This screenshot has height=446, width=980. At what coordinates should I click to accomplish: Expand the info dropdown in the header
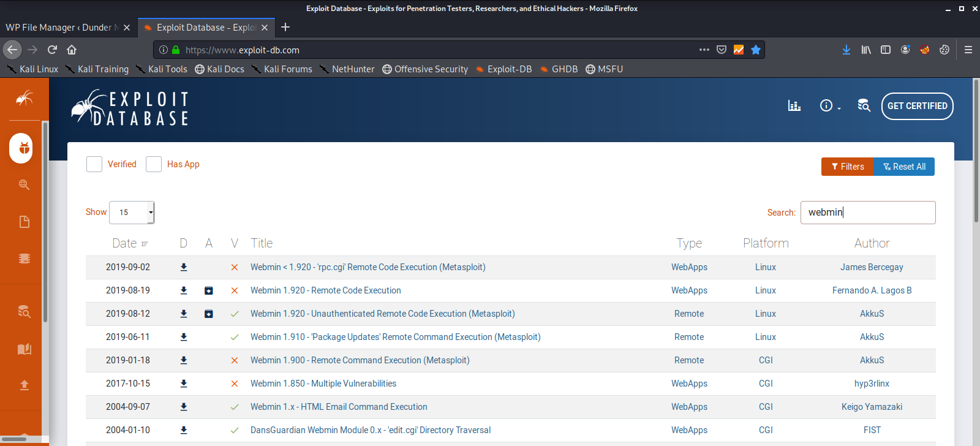tap(830, 106)
